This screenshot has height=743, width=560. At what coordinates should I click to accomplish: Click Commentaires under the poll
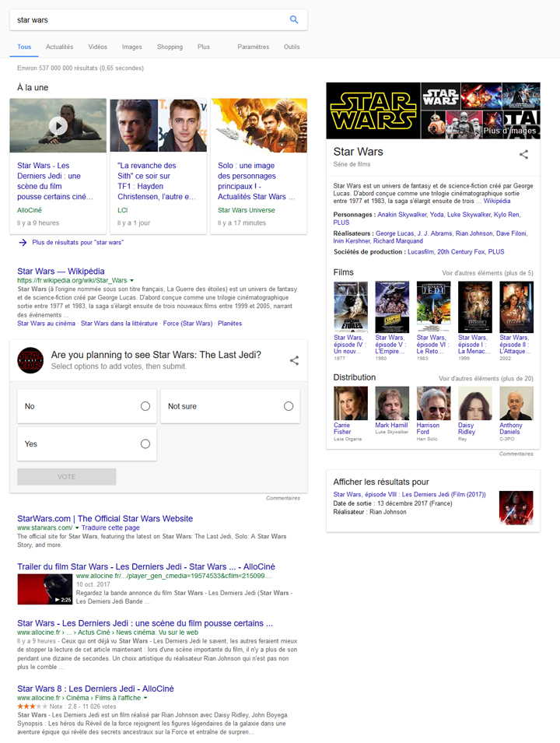(x=283, y=498)
